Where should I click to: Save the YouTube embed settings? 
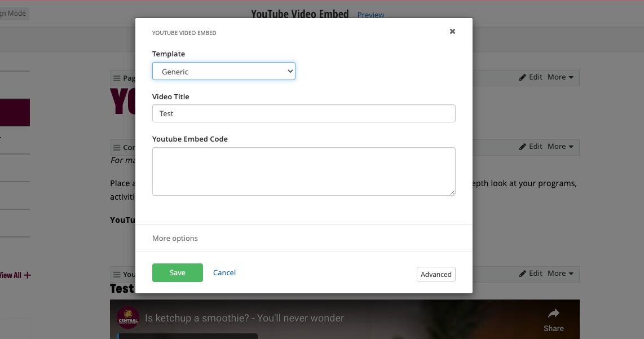tap(178, 272)
